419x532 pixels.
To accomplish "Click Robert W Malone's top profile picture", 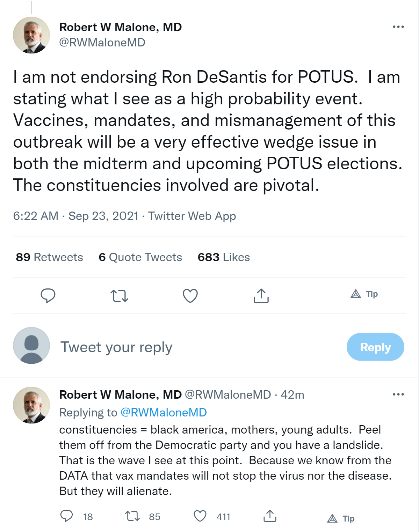I will point(31,35).
